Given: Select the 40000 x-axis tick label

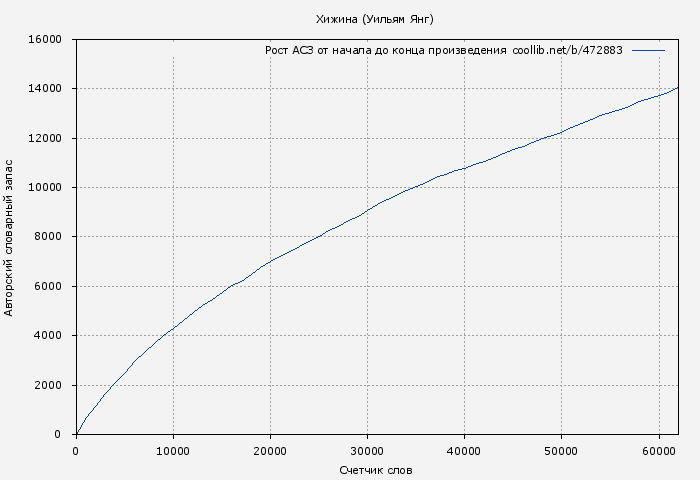Looking at the screenshot, I should [464, 451].
